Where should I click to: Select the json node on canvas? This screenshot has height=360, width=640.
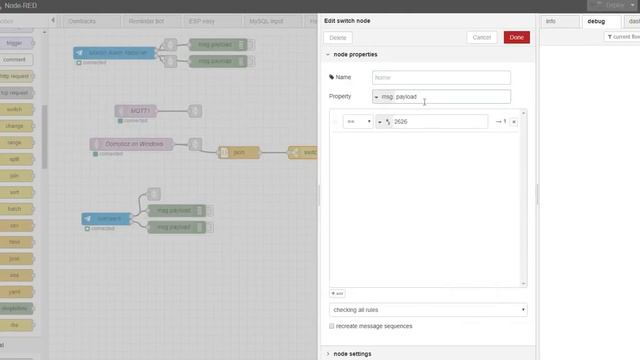(x=239, y=153)
